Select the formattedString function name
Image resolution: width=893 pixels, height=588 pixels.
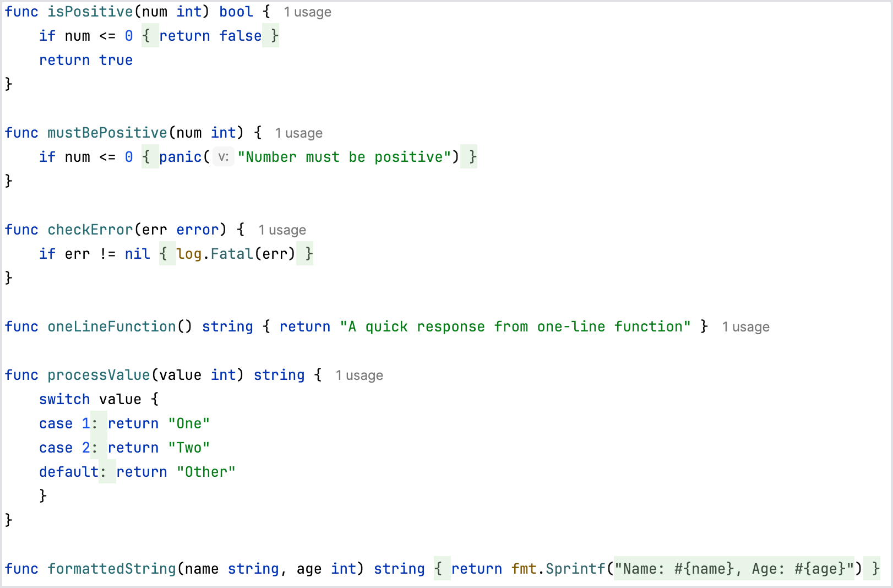click(112, 569)
